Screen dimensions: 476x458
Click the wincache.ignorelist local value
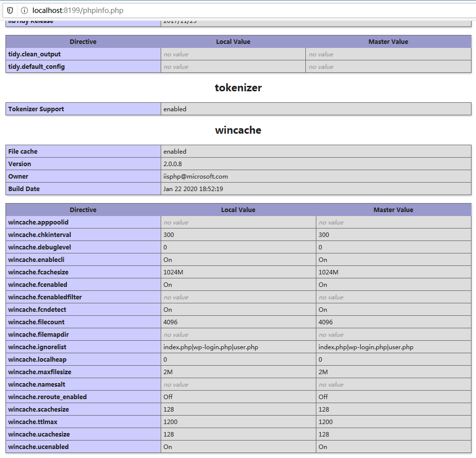[211, 347]
